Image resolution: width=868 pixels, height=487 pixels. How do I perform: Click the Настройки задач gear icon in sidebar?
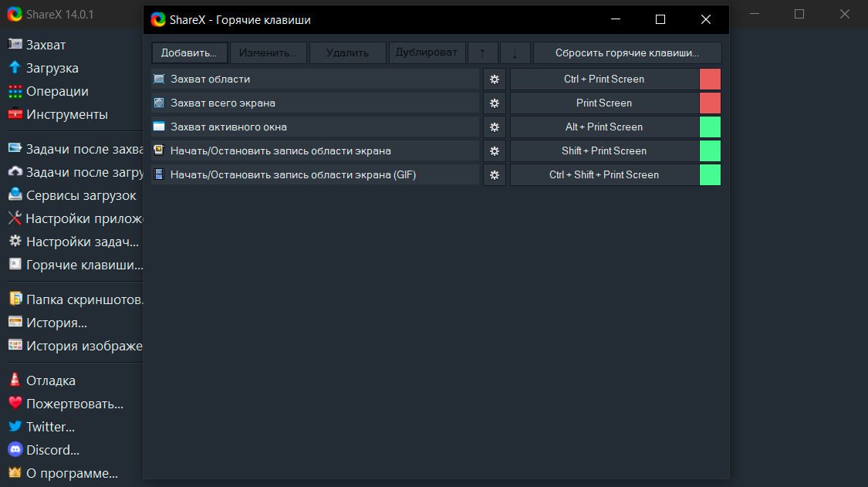tap(15, 241)
